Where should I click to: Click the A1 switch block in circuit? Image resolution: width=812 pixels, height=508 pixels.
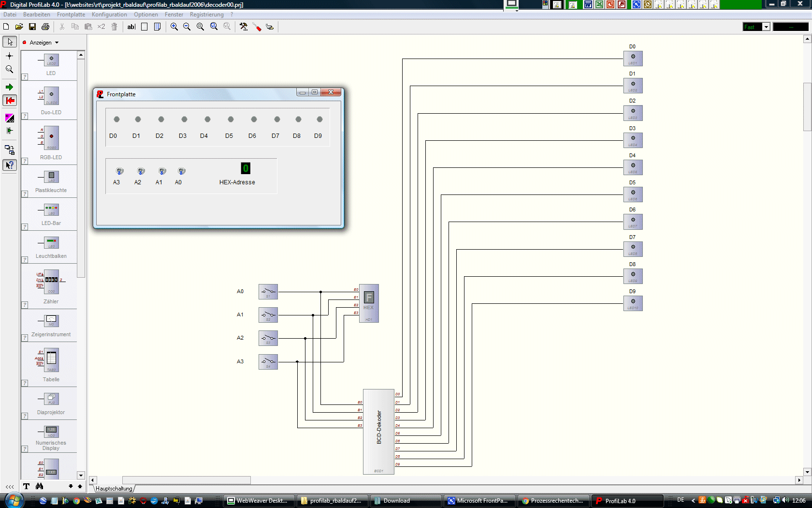click(x=268, y=315)
